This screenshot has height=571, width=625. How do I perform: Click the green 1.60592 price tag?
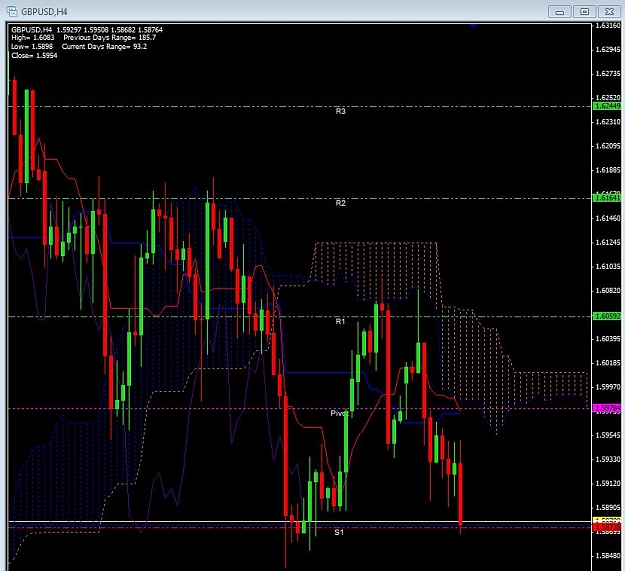(607, 316)
